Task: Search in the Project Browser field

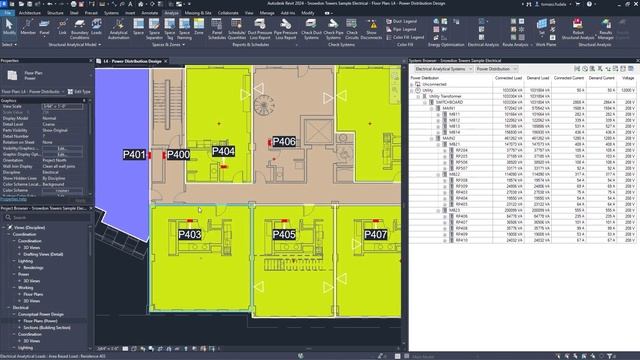Action: [48, 218]
